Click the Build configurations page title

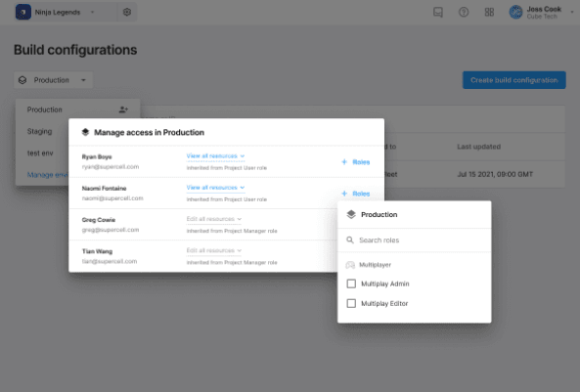tap(75, 50)
